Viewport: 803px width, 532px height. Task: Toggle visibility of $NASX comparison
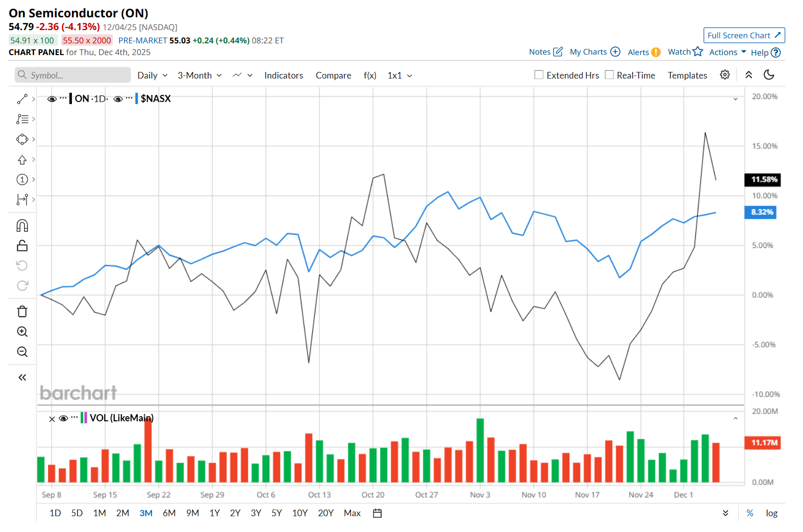pos(118,99)
